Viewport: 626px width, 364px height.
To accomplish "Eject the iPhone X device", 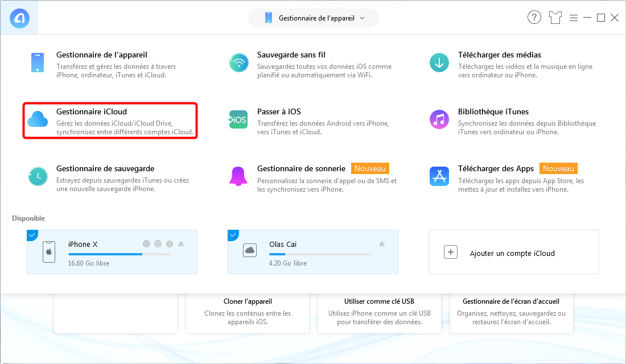I will (181, 244).
